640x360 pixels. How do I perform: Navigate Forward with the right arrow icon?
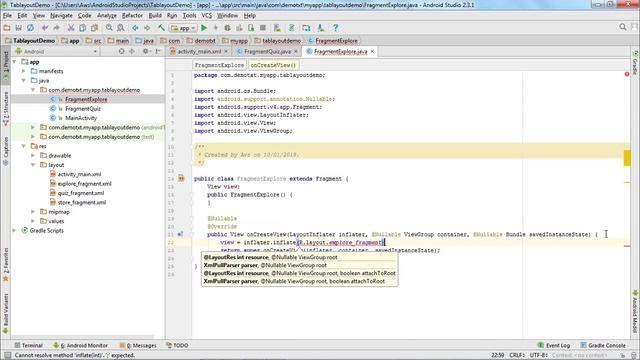point(147,28)
